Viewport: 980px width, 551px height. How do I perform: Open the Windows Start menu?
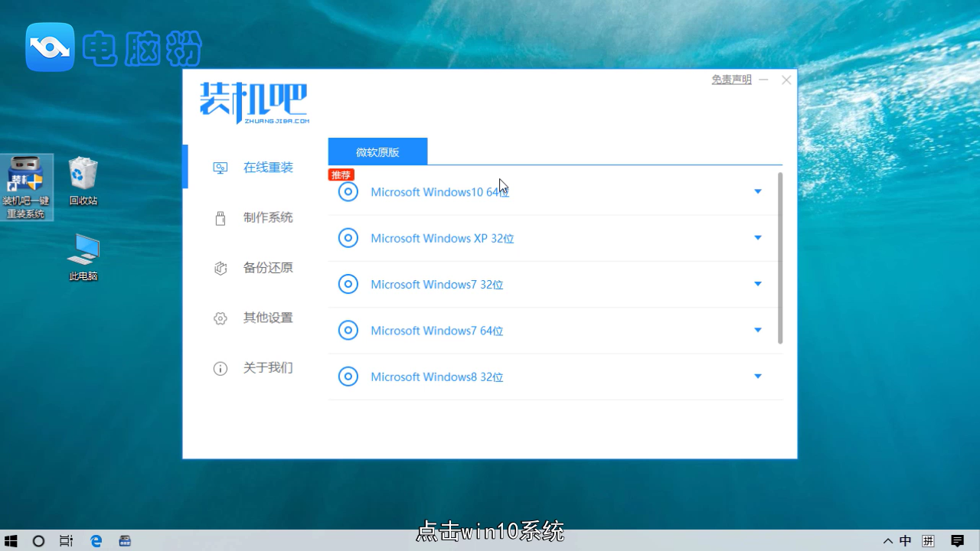tap(11, 541)
